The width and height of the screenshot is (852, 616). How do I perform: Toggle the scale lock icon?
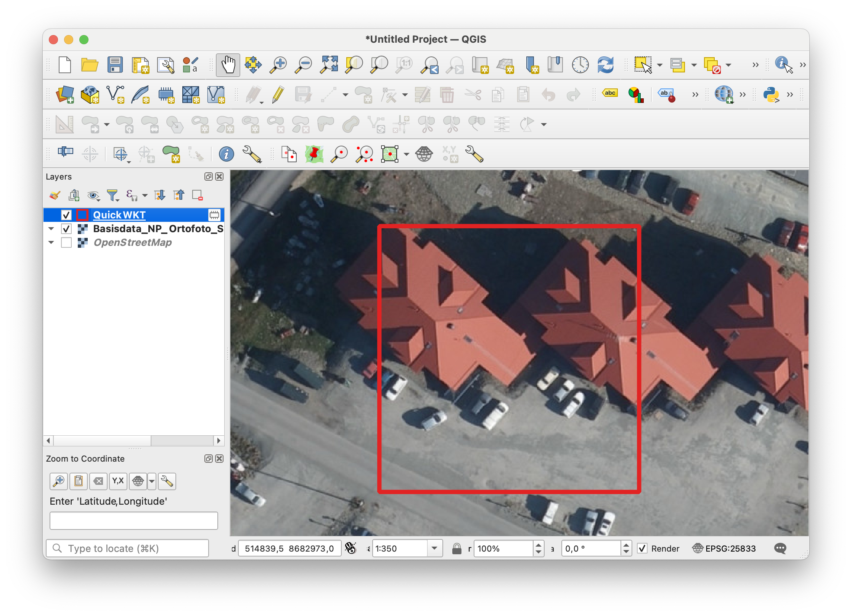[x=457, y=549]
